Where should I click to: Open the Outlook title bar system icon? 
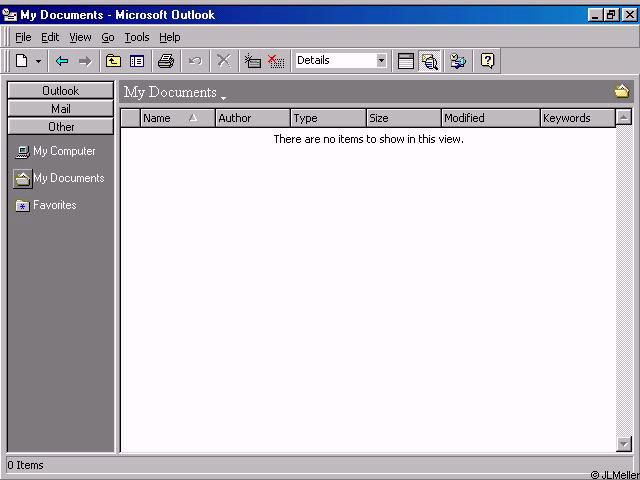(10, 15)
